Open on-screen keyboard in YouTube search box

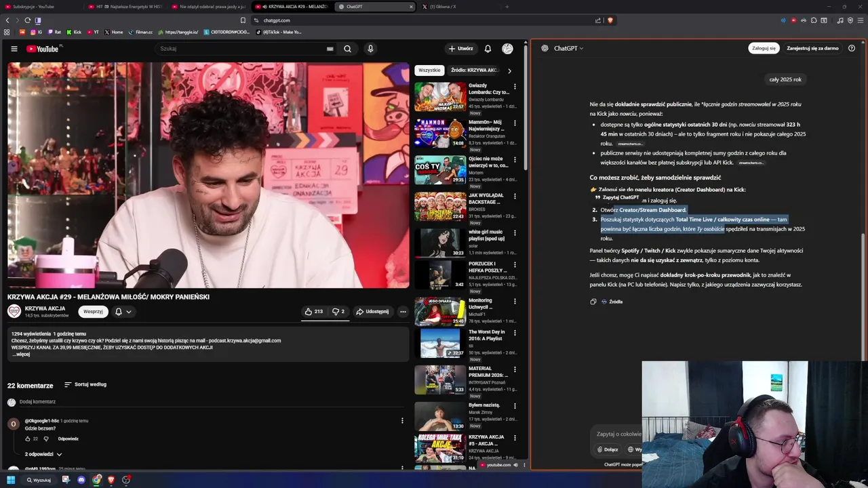330,49
